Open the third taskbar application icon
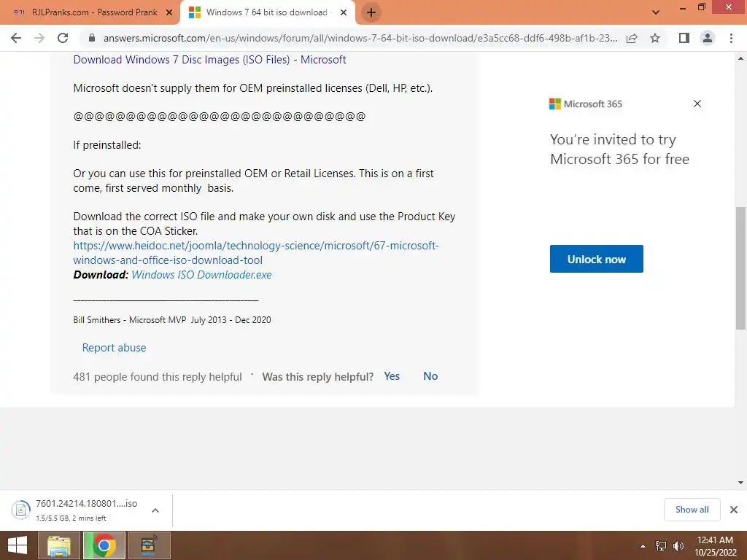747x560 pixels. [150, 545]
